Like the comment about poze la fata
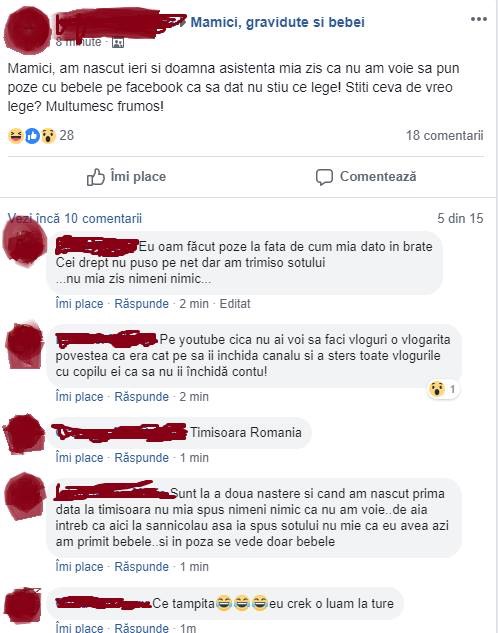This screenshot has width=498, height=633. click(80, 304)
